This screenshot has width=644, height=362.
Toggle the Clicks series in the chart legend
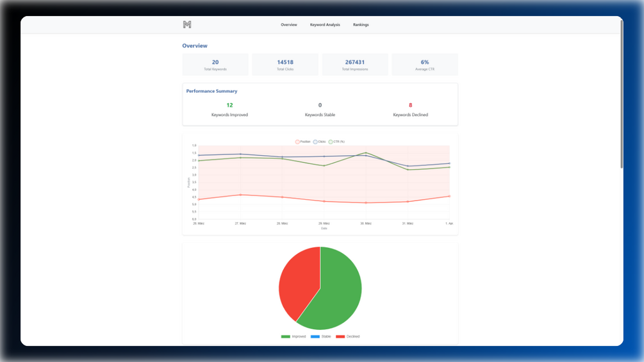(319, 142)
